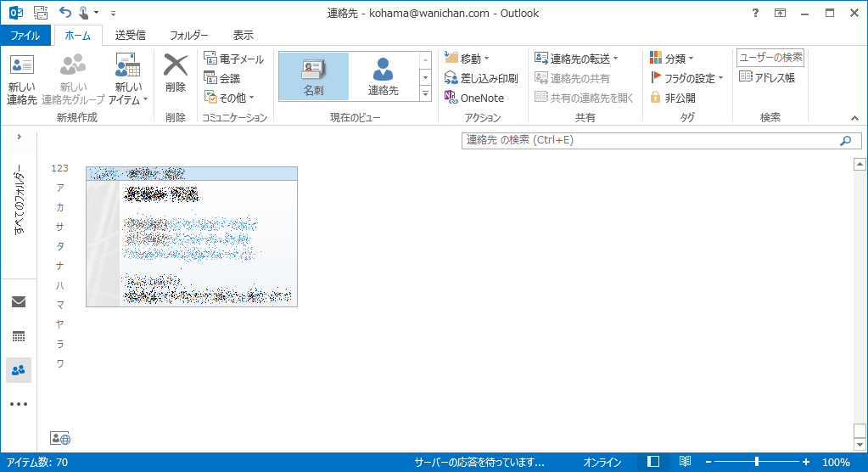Image resolution: width=868 pixels, height=472 pixels.
Task: Zoom in with plus button
Action: click(x=806, y=462)
